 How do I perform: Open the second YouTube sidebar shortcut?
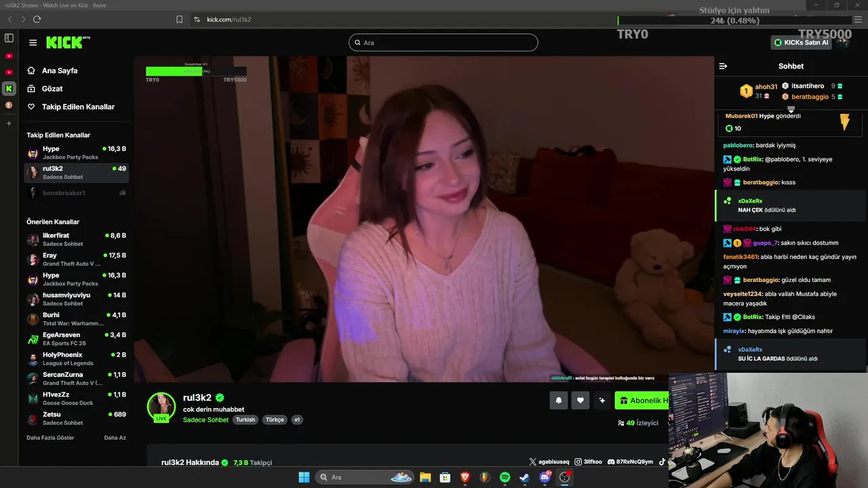point(9,72)
